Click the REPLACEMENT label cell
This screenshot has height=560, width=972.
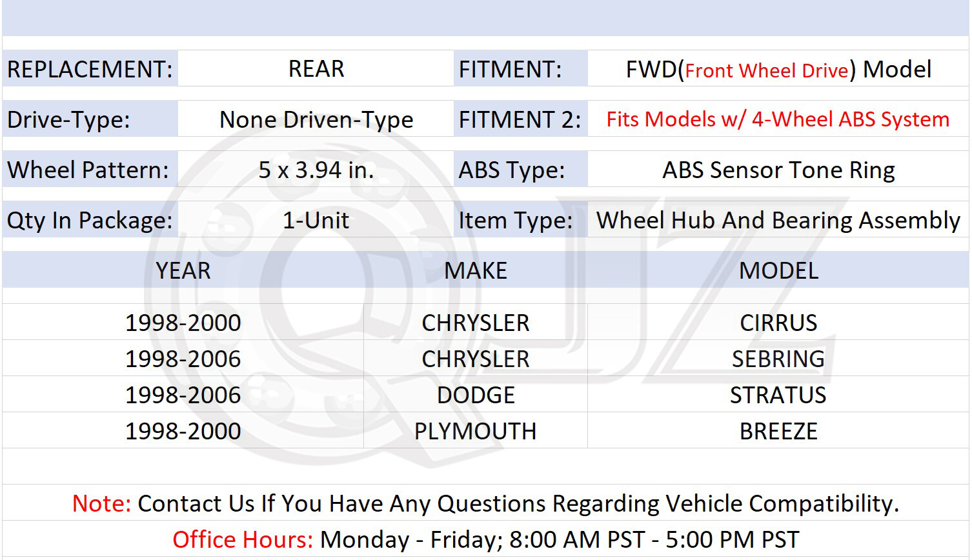(x=90, y=68)
